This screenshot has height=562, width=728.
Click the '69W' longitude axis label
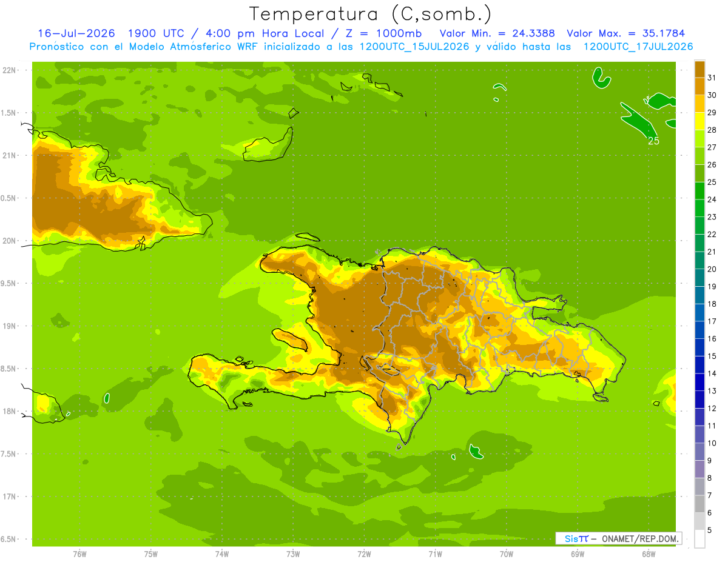pyautogui.click(x=578, y=554)
